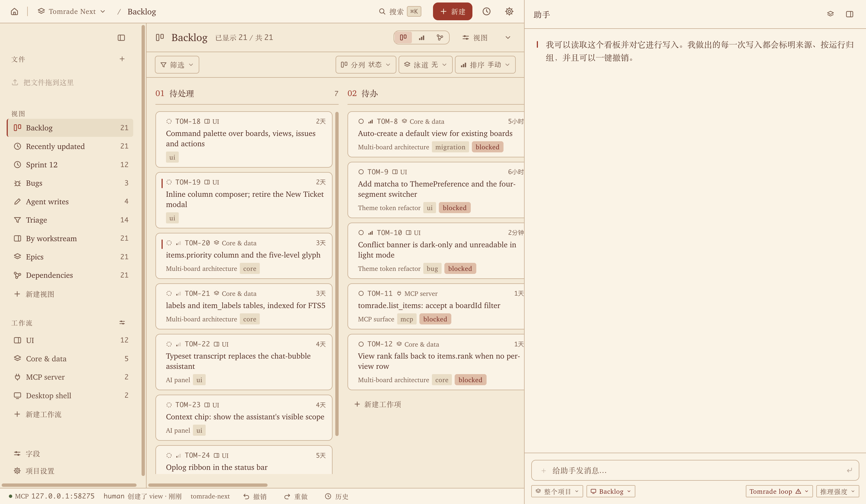Open the Tomrade Next project dropdown
The width and height of the screenshot is (866, 504).
(72, 11)
